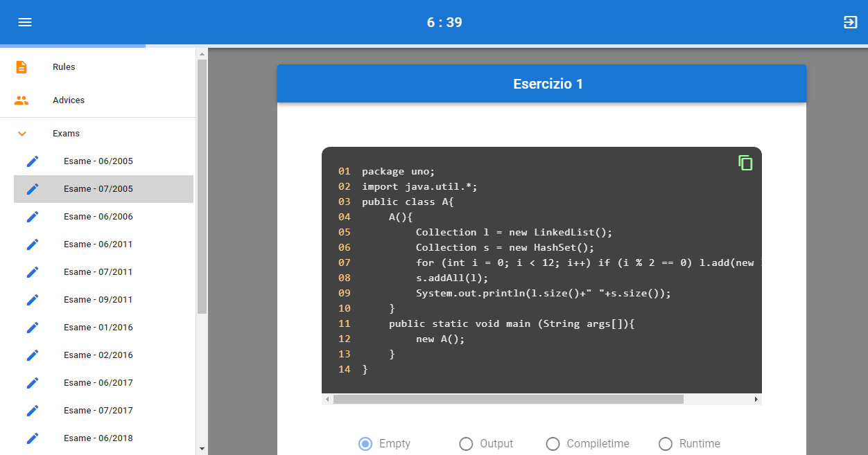The height and width of the screenshot is (455, 868).
Task: Click pencil icon beside Esame - 02/2016
Action: pyautogui.click(x=33, y=355)
